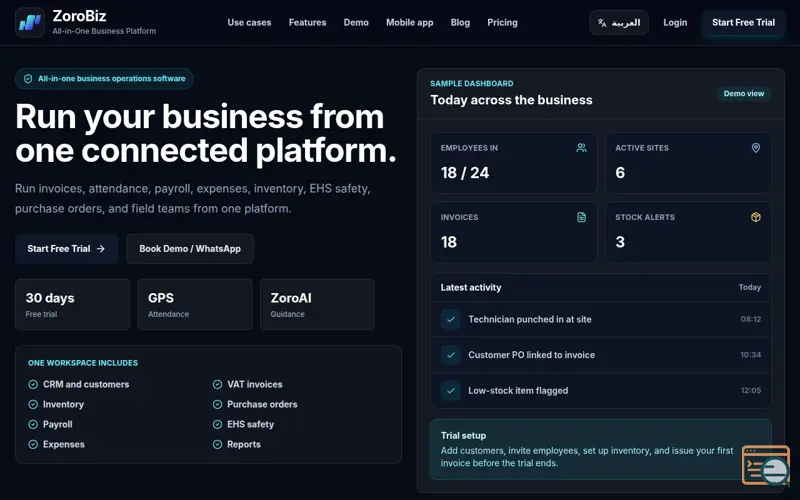Click the check circle next to VAT invoices
Viewport: 800px width, 500px height.
217,384
